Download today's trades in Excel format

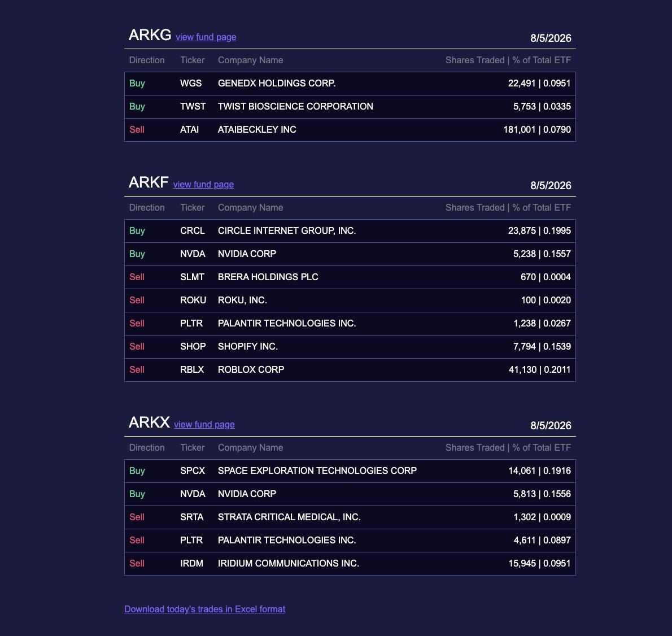204,609
